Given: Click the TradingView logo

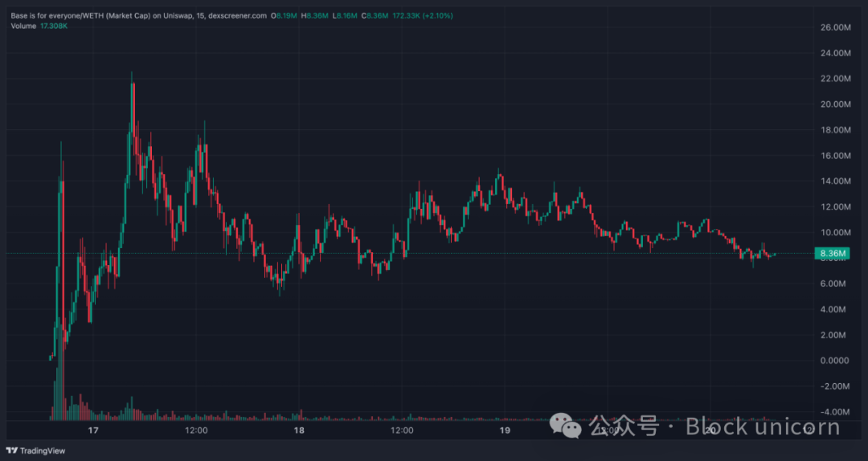Looking at the screenshot, I should pos(35,451).
